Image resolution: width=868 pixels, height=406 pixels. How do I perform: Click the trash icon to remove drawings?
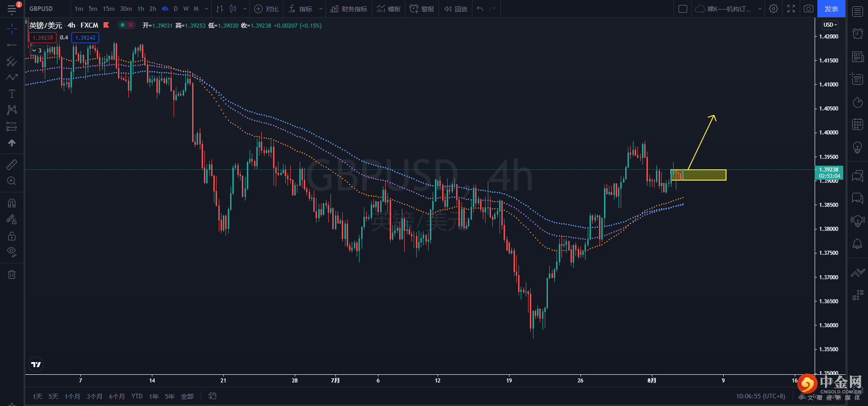(x=12, y=274)
